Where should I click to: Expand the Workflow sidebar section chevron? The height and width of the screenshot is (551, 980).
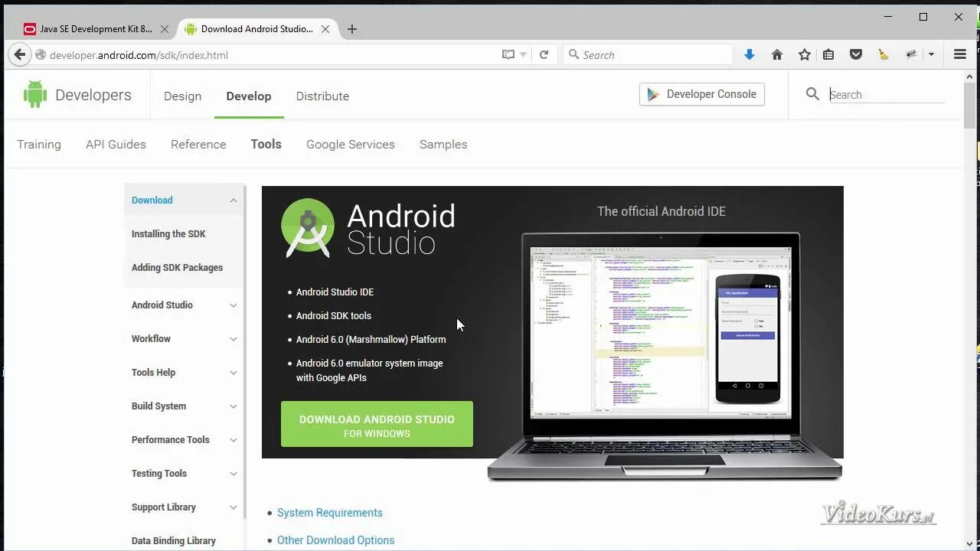click(234, 339)
